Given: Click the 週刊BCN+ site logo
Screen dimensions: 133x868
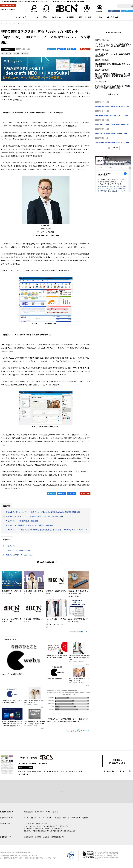Looking at the screenshot, I should click(66, 8).
